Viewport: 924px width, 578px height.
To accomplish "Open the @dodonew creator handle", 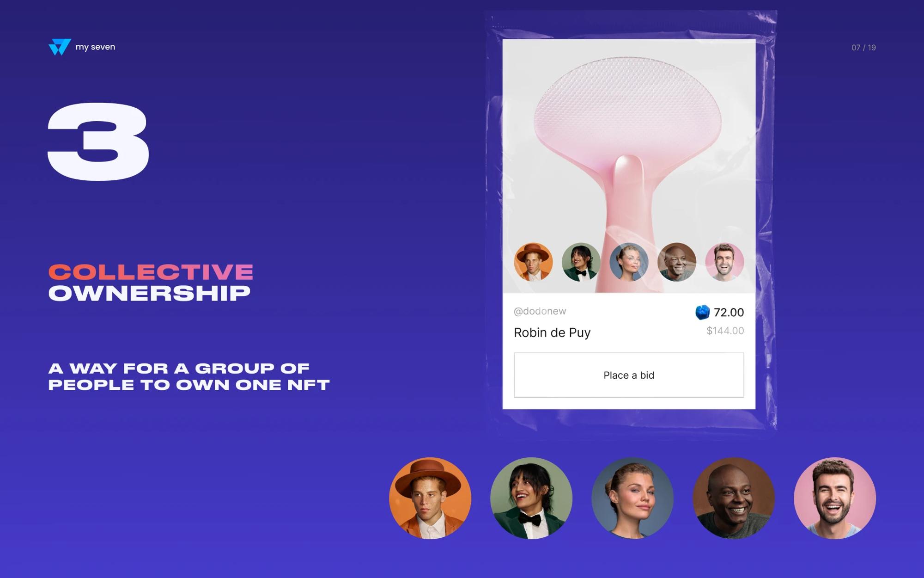I will (x=540, y=311).
